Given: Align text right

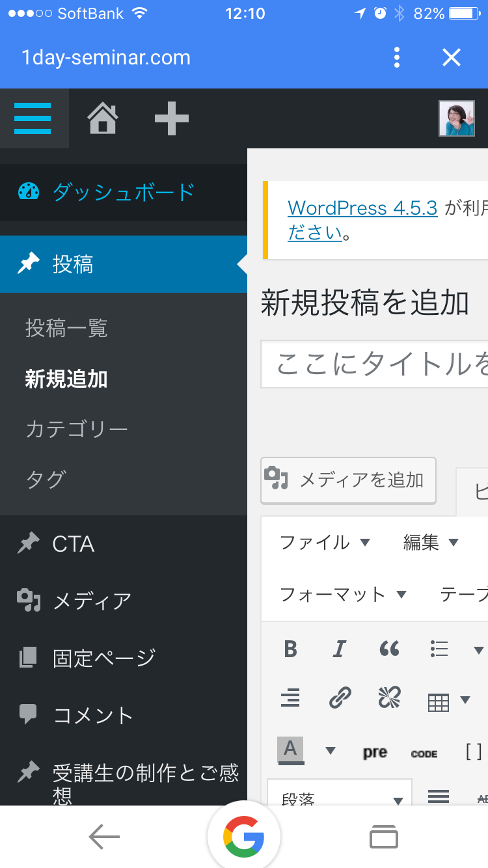Looking at the screenshot, I should [x=291, y=698].
